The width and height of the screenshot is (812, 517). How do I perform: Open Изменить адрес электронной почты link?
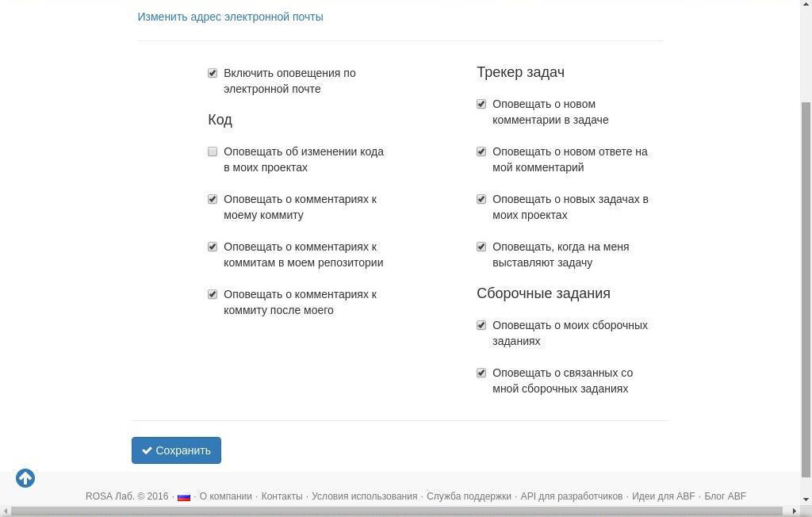point(230,17)
